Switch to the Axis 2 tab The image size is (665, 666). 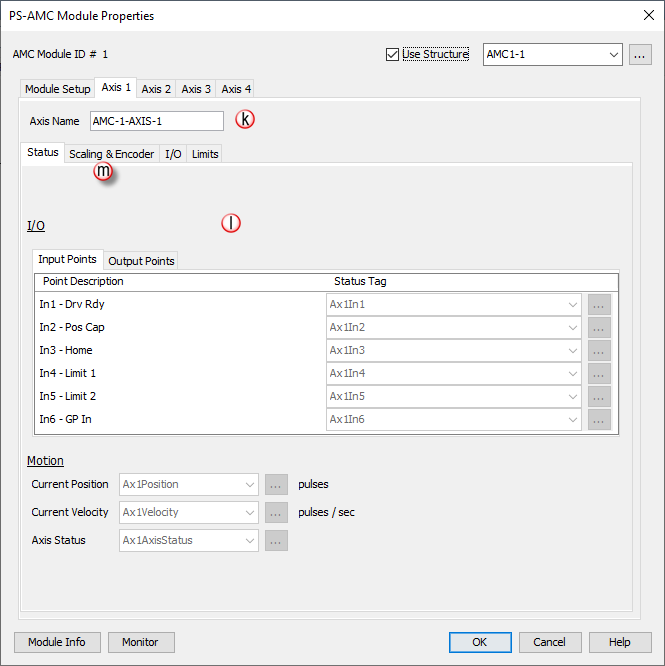(x=156, y=89)
